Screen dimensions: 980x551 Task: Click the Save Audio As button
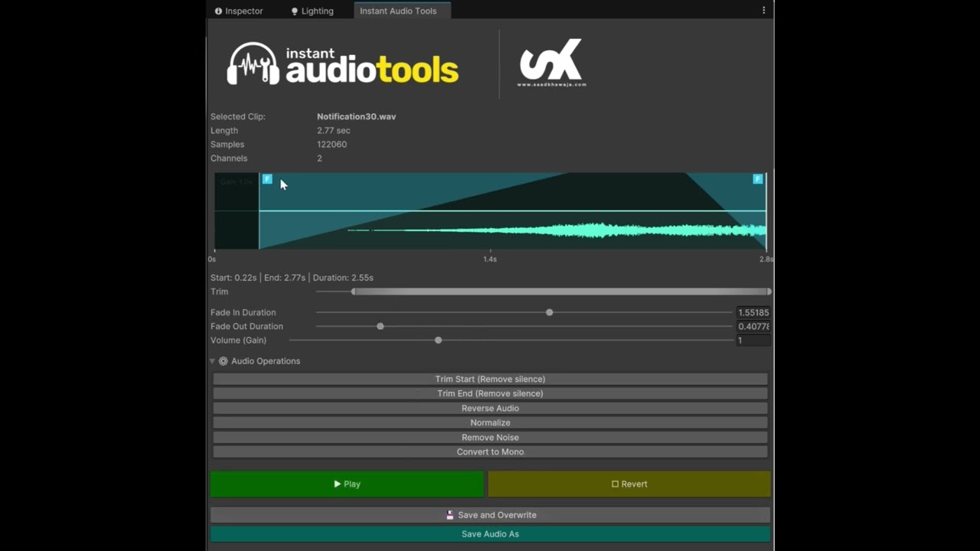(x=490, y=533)
